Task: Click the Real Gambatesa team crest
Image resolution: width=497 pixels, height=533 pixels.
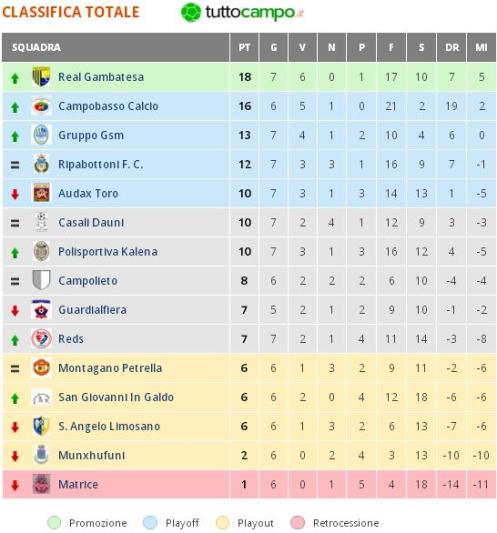Action: pyautogui.click(x=41, y=77)
